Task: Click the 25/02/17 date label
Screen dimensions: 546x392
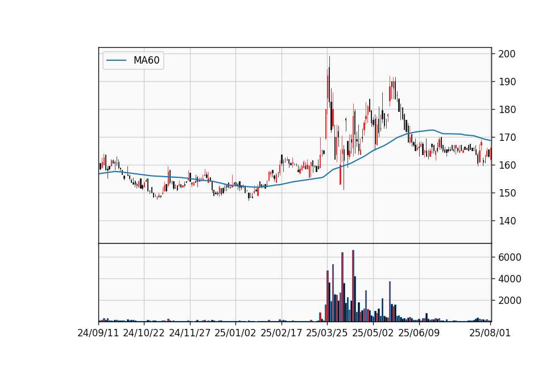Action: [x=282, y=333]
